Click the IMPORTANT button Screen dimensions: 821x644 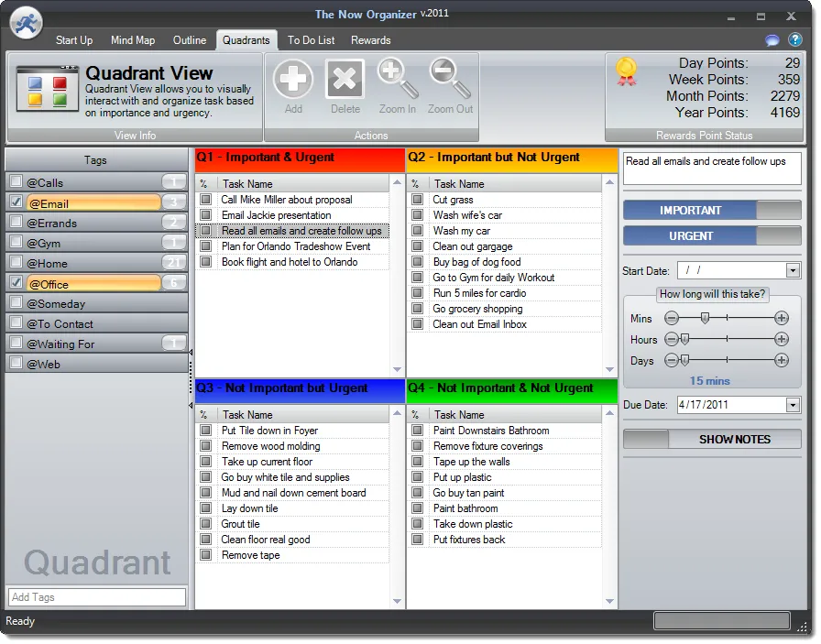688,210
